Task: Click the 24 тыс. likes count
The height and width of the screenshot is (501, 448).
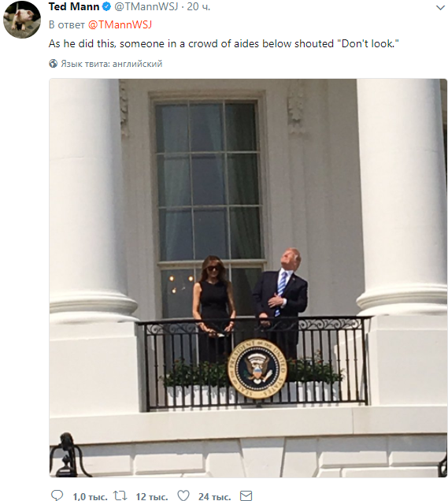Action: click(x=214, y=496)
